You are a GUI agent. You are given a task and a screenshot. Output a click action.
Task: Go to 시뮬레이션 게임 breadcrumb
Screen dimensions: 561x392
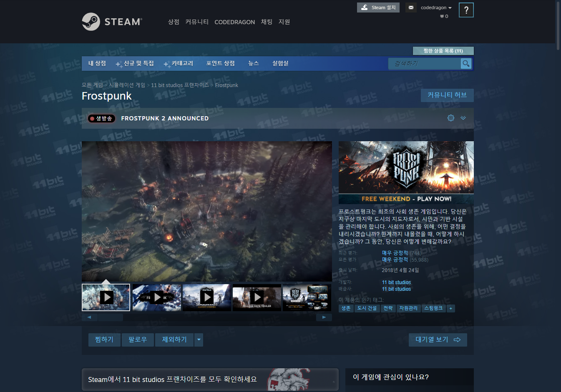[x=127, y=85]
